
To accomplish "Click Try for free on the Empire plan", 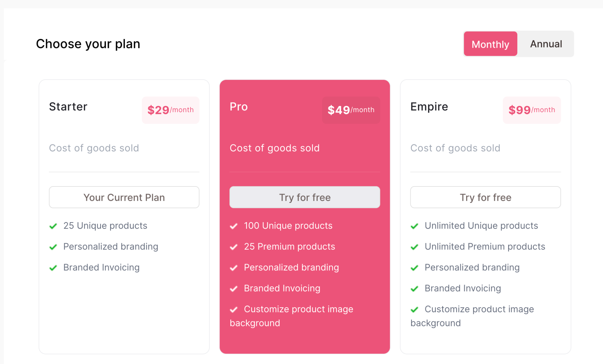I will coord(485,197).
